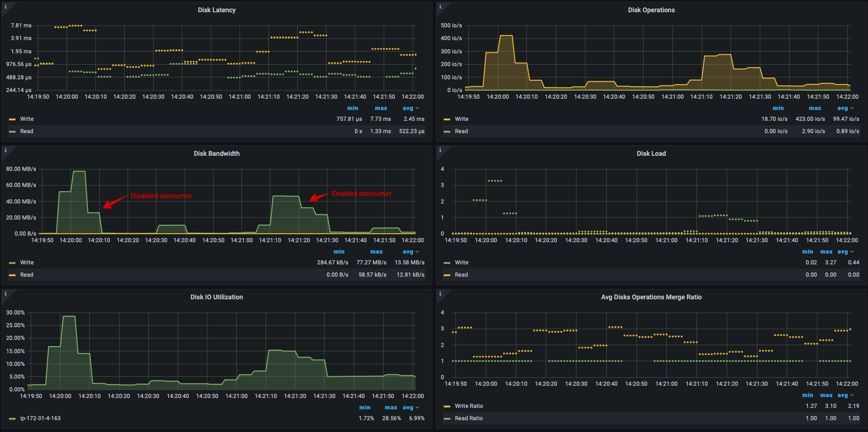Click the Disk Bandwidth Write max 77.27 MB/s
Viewport: 868px width, 432px height.
pos(371,263)
